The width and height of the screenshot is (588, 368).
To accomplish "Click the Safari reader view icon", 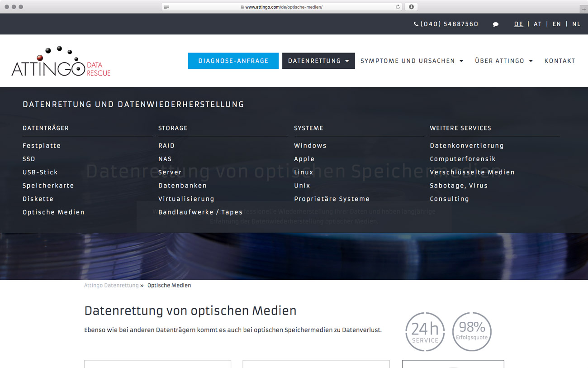I will (x=166, y=7).
